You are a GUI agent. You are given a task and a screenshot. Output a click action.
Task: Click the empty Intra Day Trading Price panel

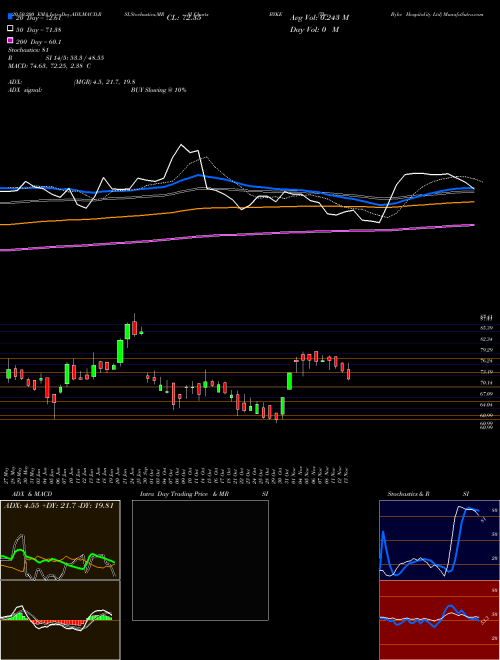click(x=200, y=560)
